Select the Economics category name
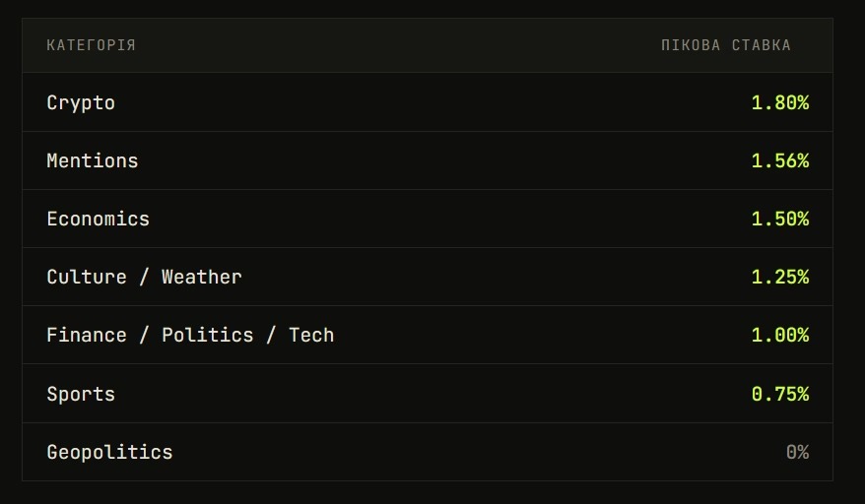 point(99,219)
